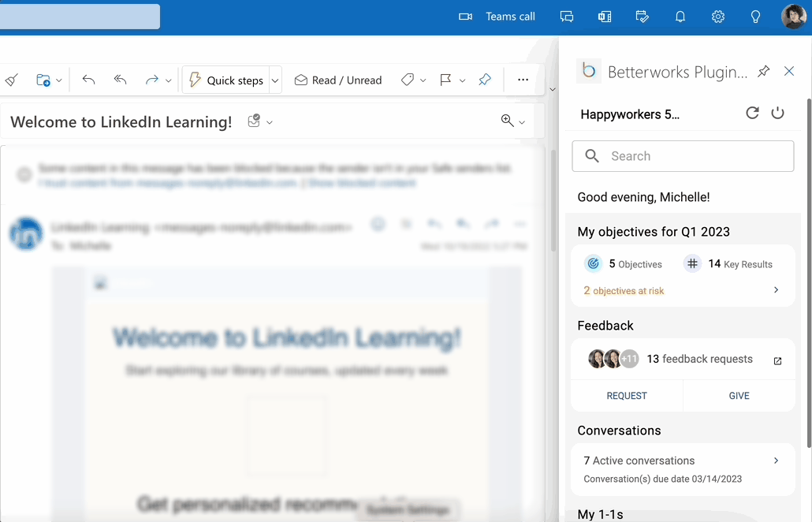Click the message tracking icon beside subject
Image resolution: width=812 pixels, height=522 pixels.
[254, 121]
